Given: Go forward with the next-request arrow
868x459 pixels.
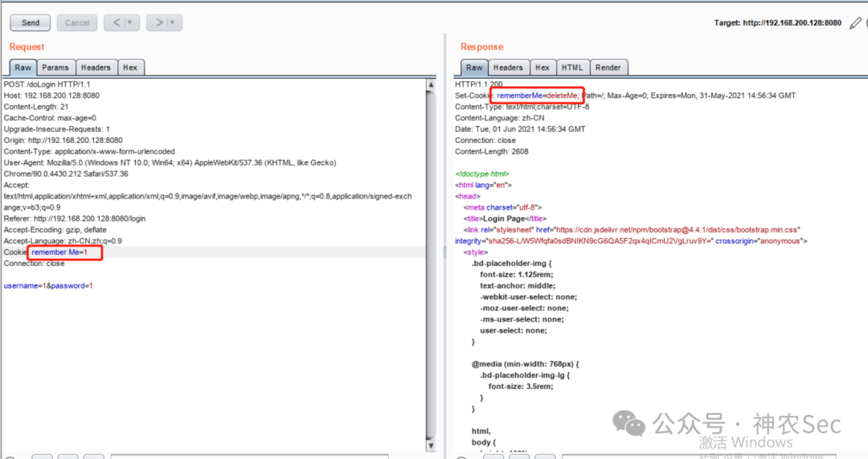Looking at the screenshot, I should pos(159,23).
